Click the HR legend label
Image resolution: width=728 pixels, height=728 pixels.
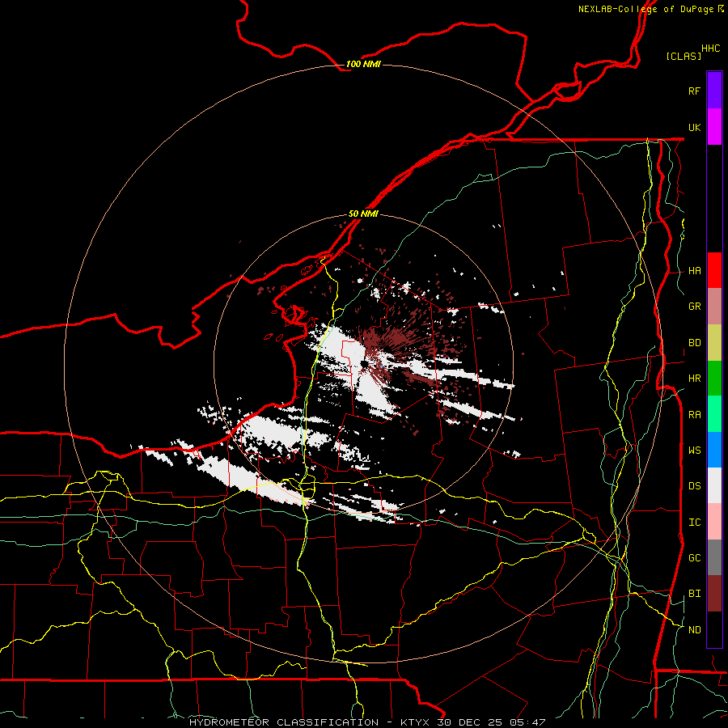point(694,379)
